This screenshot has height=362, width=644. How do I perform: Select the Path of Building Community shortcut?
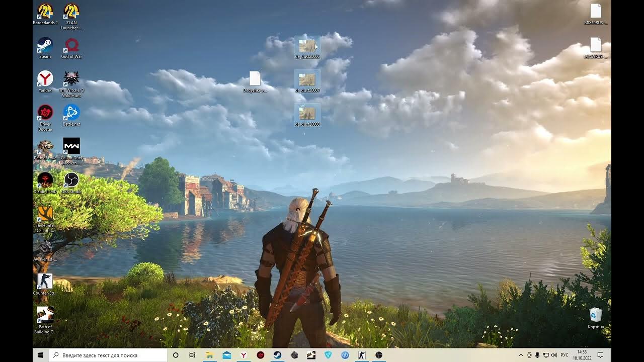point(45,320)
